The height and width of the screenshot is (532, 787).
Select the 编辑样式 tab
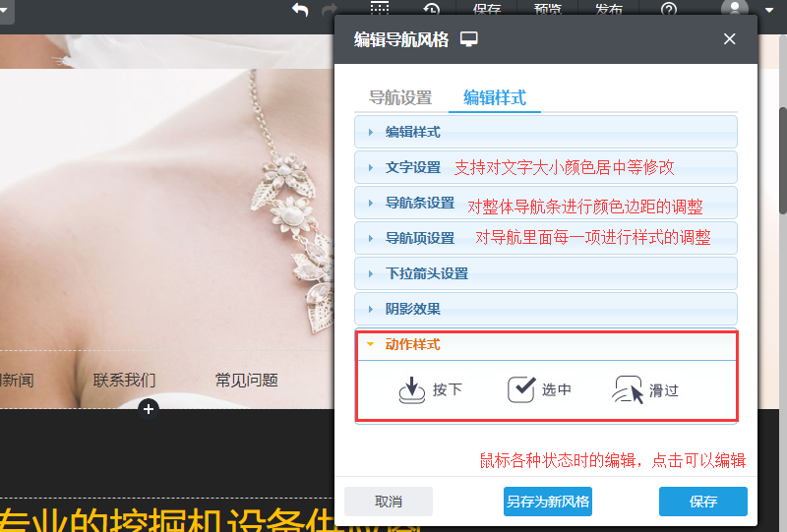pyautogui.click(x=495, y=97)
